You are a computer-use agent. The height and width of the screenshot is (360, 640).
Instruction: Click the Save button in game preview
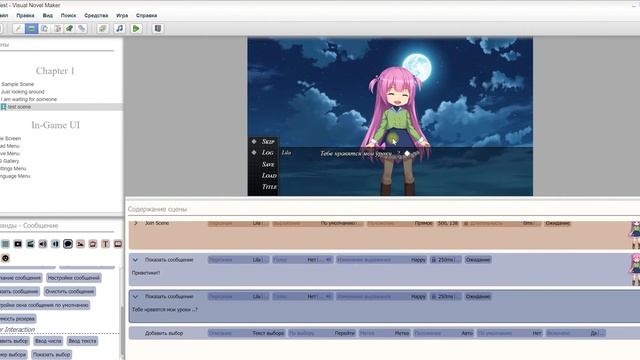[x=268, y=164]
